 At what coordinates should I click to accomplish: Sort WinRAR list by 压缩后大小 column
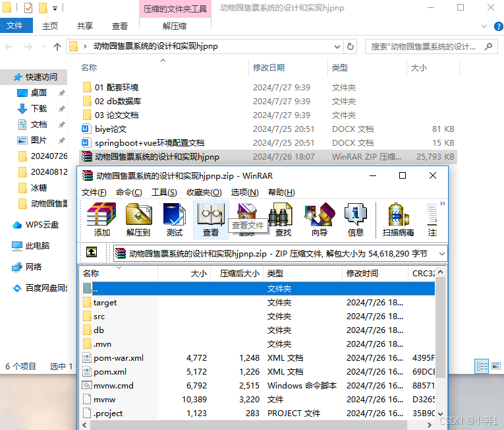coord(237,274)
